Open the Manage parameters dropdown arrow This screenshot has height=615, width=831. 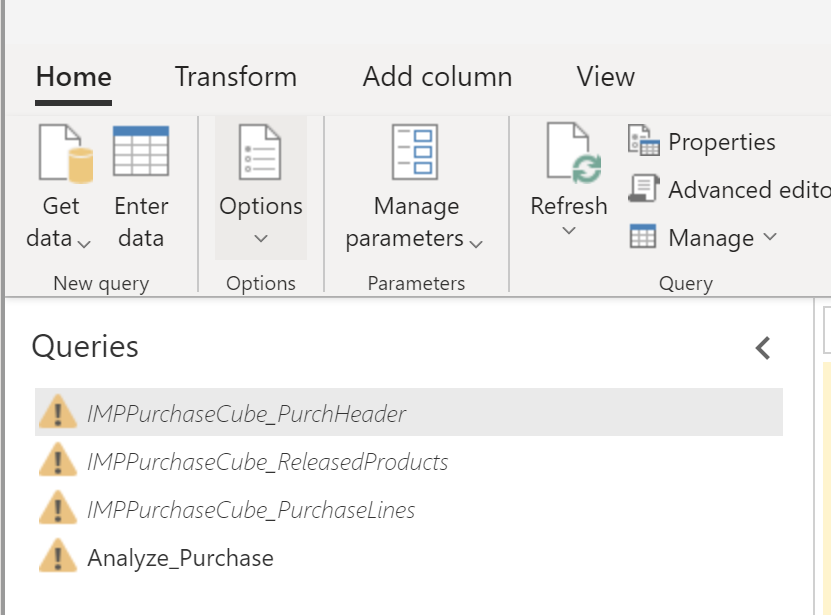(475, 242)
